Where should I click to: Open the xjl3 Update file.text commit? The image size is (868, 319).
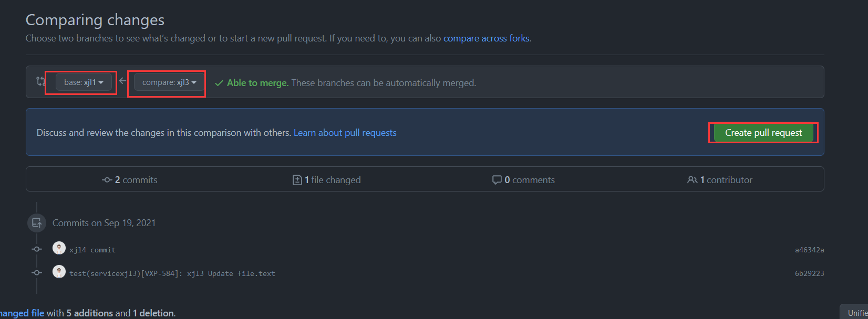click(x=172, y=274)
